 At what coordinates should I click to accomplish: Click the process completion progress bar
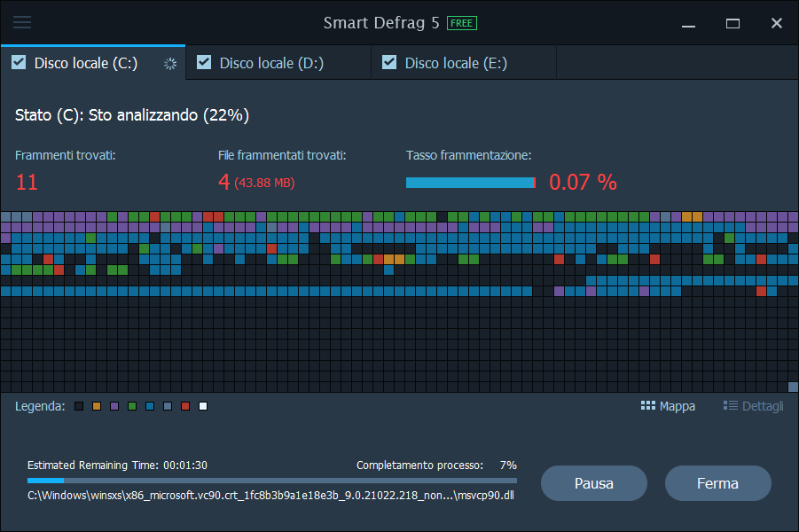tap(271, 480)
